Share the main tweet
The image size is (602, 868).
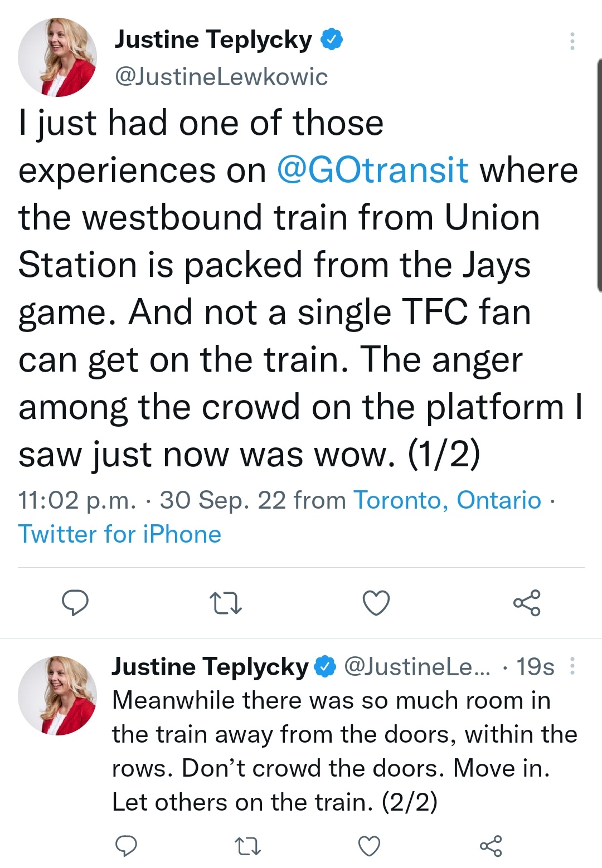tap(527, 603)
